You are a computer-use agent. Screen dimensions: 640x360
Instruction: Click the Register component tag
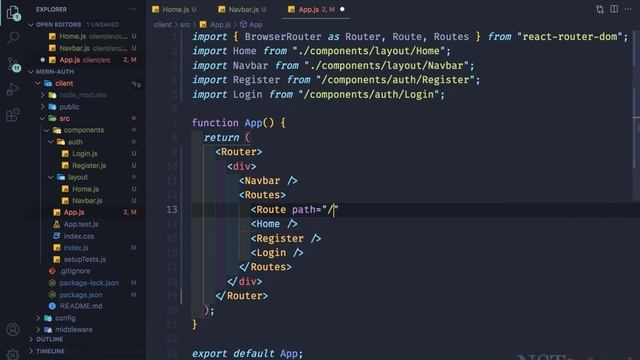tap(286, 238)
